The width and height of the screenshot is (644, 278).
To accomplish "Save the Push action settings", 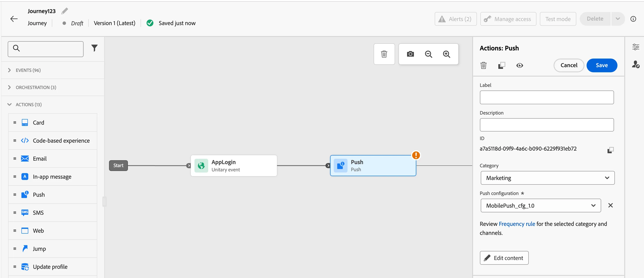I will click(x=602, y=65).
